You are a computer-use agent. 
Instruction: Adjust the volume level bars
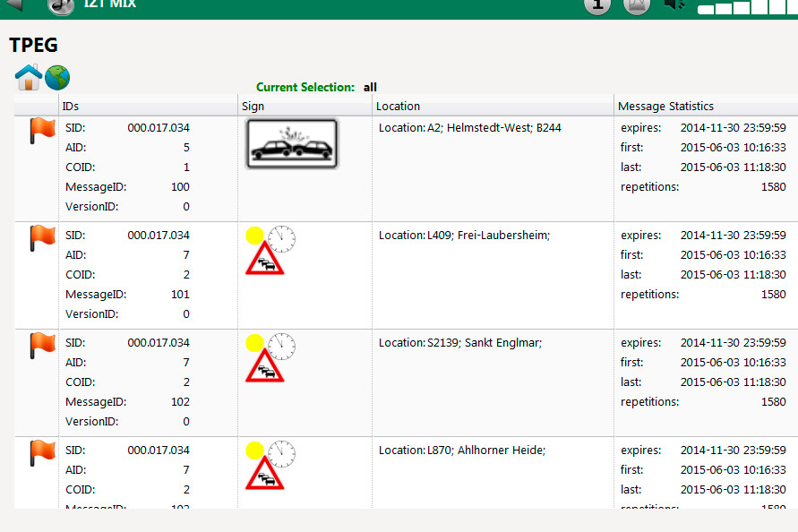(x=747, y=6)
